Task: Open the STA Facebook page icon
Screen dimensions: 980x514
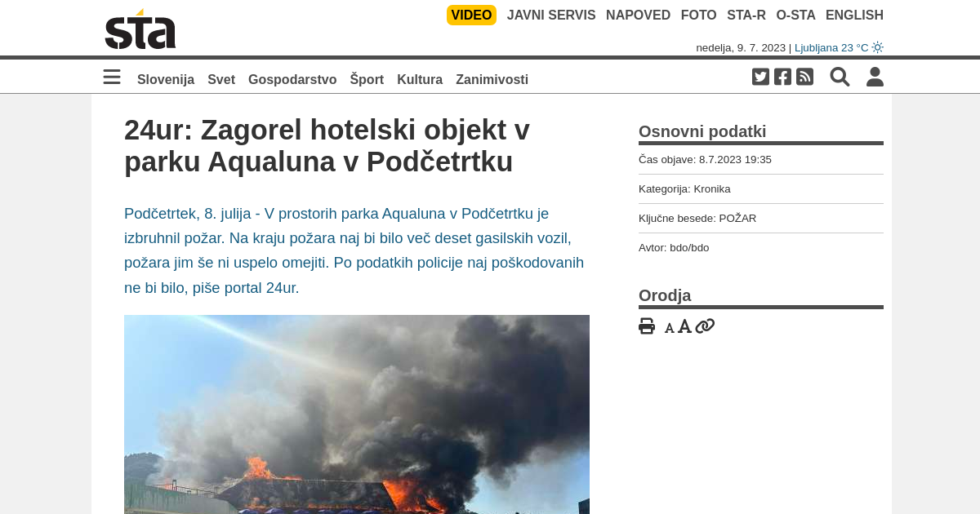Action: 782,77
